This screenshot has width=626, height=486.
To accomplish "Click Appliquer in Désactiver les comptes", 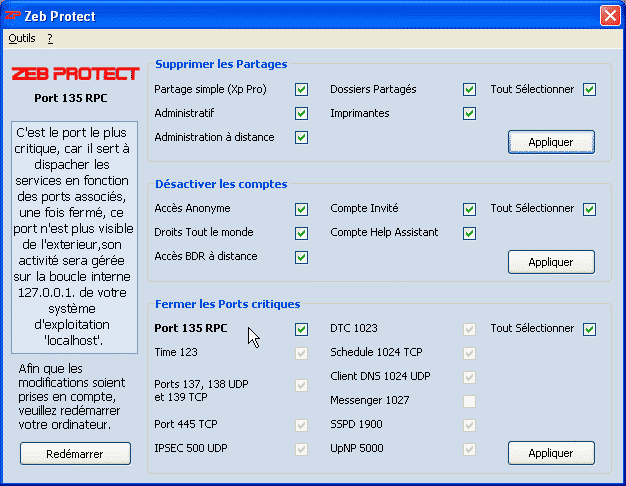I will 551,262.
